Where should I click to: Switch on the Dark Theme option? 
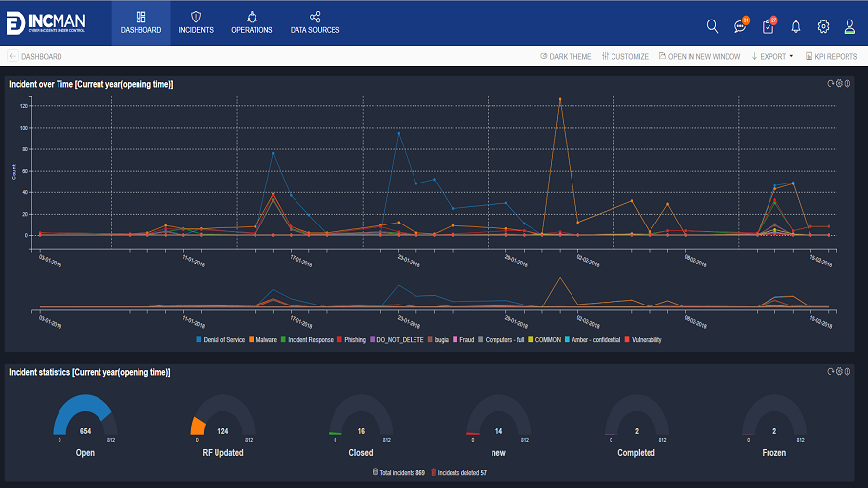tap(566, 56)
